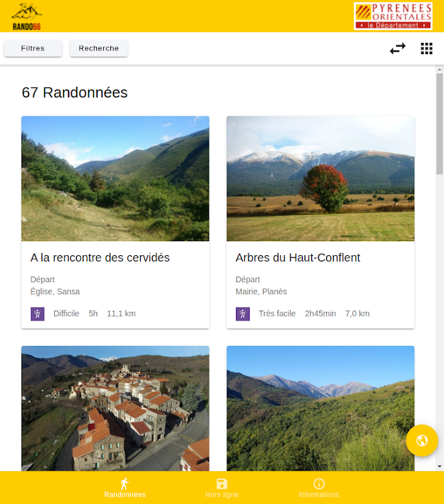This screenshot has height=504, width=444.
Task: Click the forested hillside photo bottom right
Action: [x=320, y=408]
